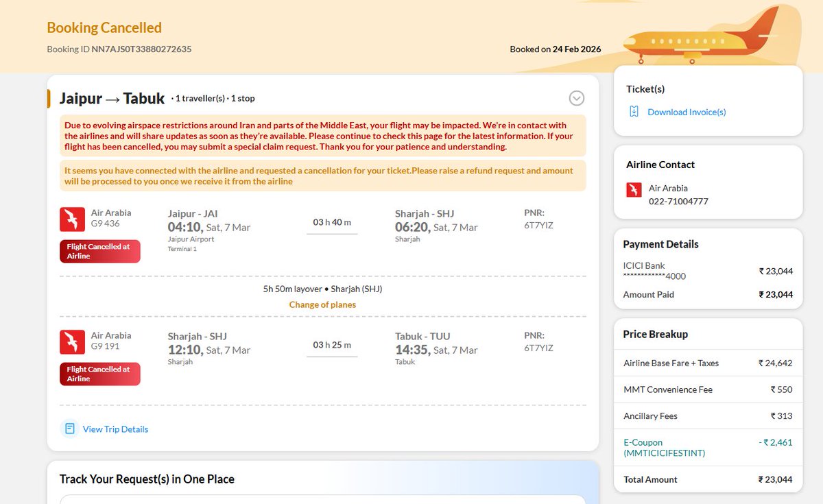Click the 5h 50m layover Sharjah text

coord(322,289)
